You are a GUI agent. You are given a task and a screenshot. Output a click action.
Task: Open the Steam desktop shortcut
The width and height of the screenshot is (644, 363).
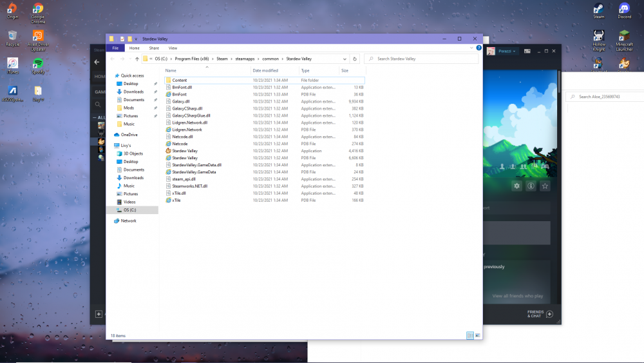[598, 11]
